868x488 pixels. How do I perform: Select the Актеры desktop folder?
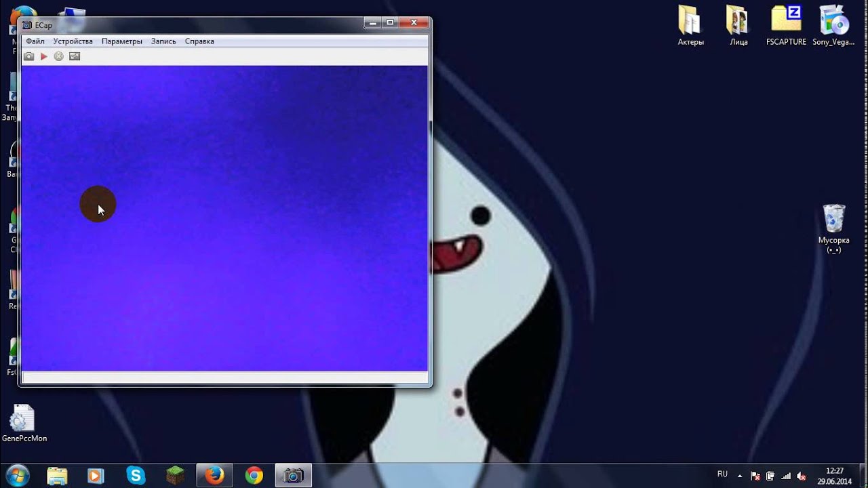690,26
